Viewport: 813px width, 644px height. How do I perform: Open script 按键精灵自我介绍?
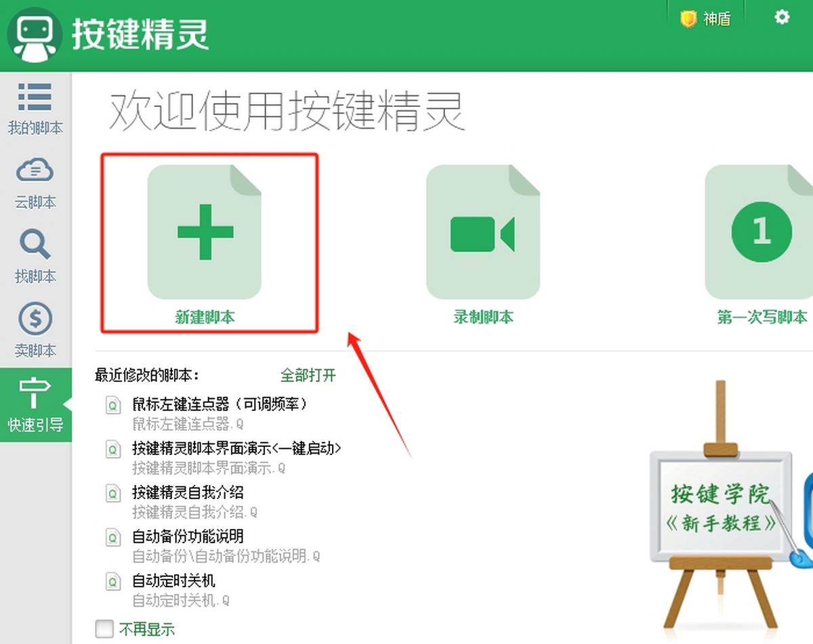tap(188, 492)
